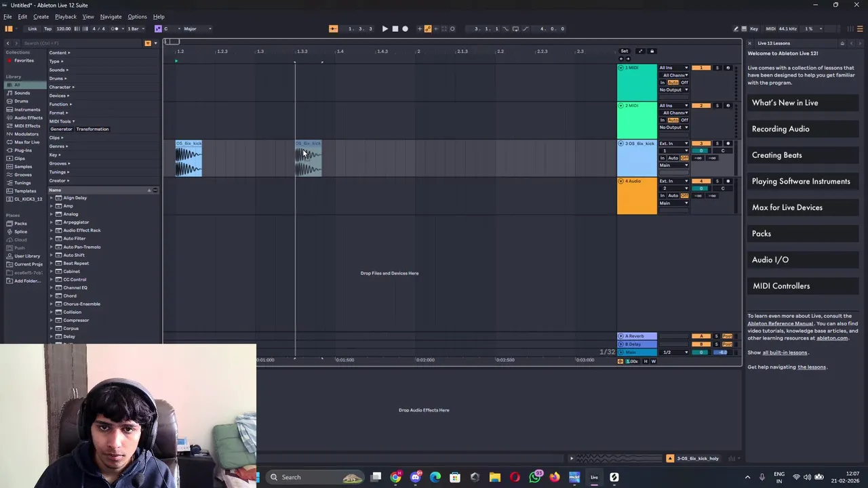Image resolution: width=868 pixels, height=488 pixels.
Task: Enable the Draw Mode pencil icon
Action: tap(736, 28)
